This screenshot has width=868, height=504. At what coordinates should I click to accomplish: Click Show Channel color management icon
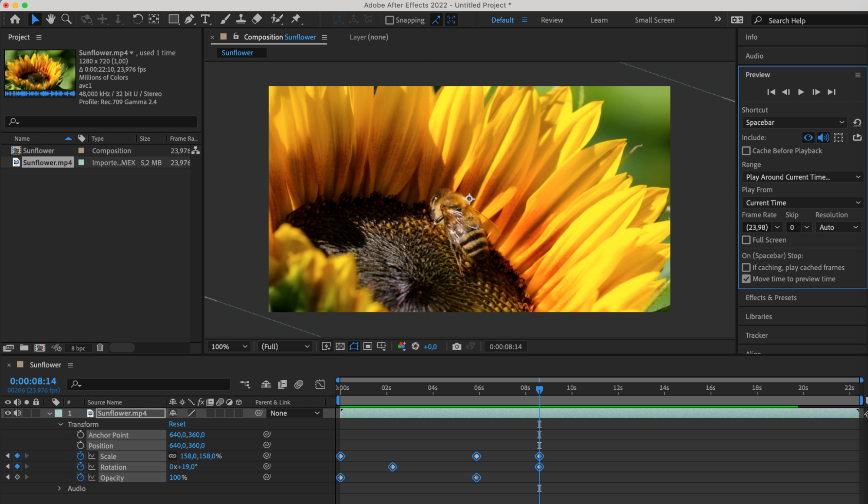click(x=402, y=346)
